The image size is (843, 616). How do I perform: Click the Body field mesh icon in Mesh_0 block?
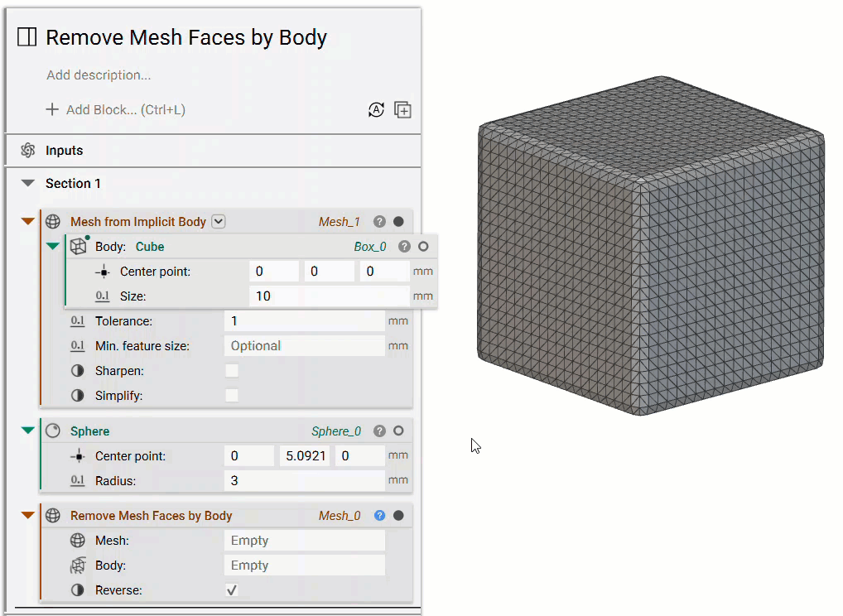click(78, 565)
